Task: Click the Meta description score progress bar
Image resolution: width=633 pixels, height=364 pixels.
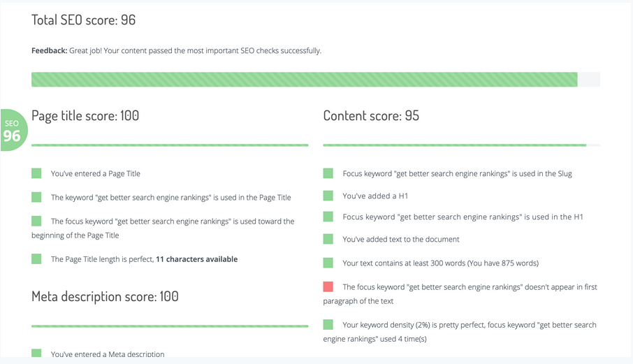Action: click(x=170, y=326)
